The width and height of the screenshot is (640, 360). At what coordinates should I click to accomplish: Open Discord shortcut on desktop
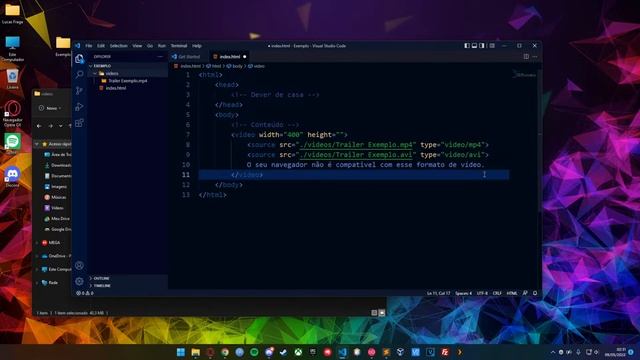coord(12,177)
